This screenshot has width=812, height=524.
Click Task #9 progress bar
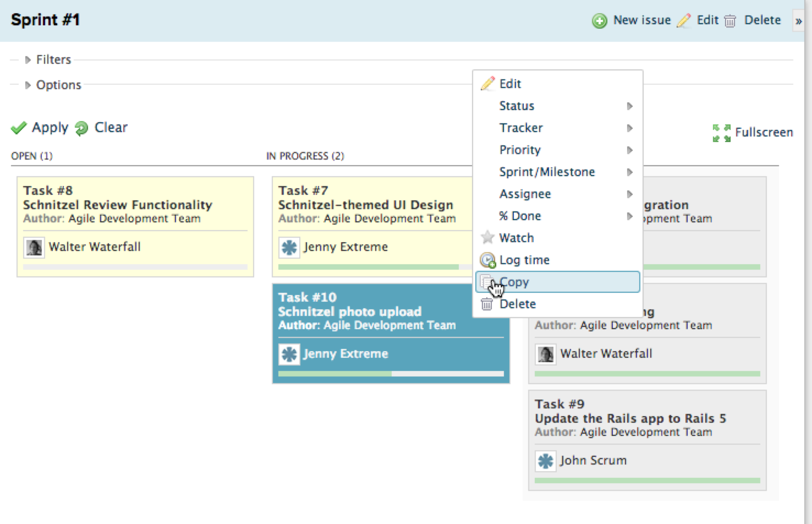648,481
